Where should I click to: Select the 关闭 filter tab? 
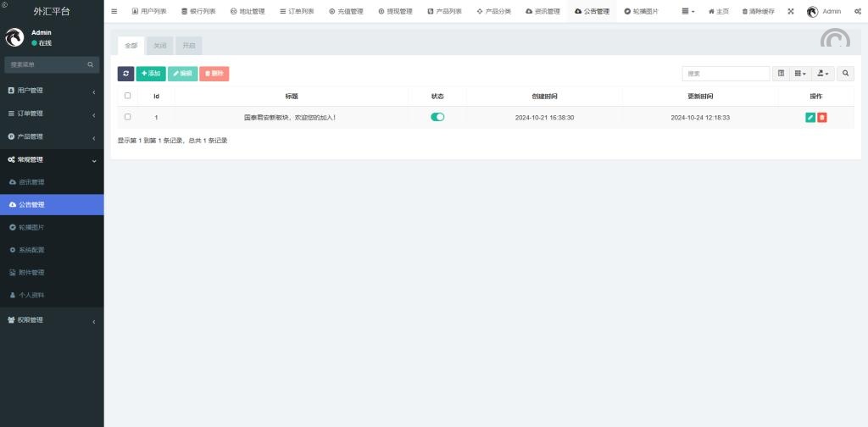pyautogui.click(x=160, y=46)
